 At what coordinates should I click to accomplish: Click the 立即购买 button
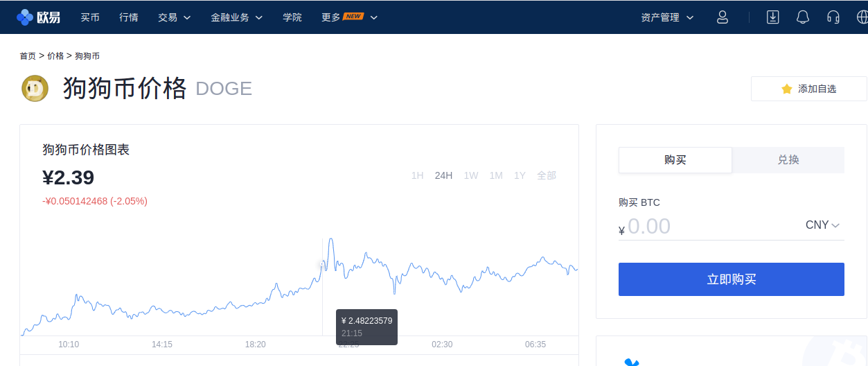[x=732, y=279]
